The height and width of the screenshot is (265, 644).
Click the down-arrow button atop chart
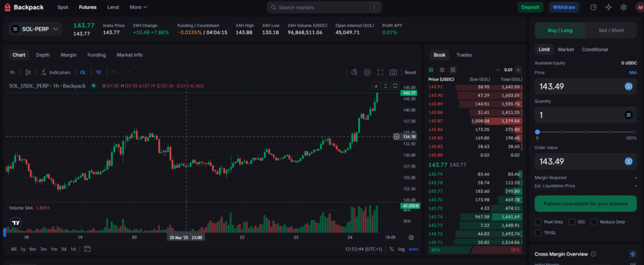[375, 86]
